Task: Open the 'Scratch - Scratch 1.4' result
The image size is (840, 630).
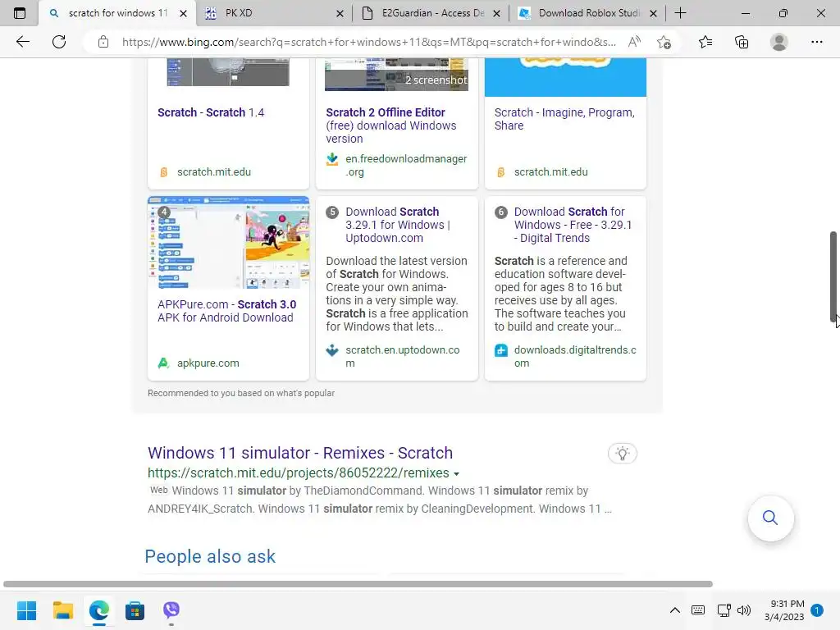Action: [211, 112]
